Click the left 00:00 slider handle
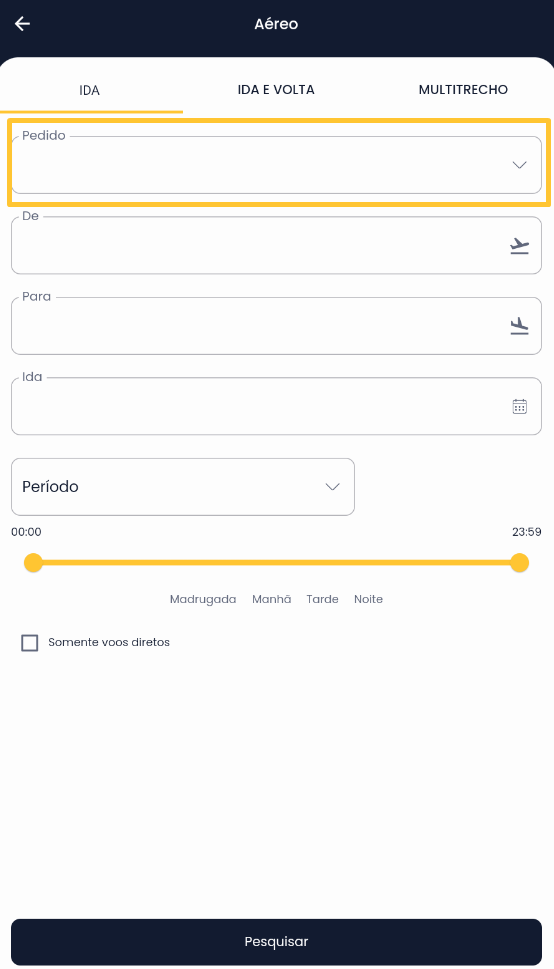Viewport: 554px width, 969px height. coord(33,563)
